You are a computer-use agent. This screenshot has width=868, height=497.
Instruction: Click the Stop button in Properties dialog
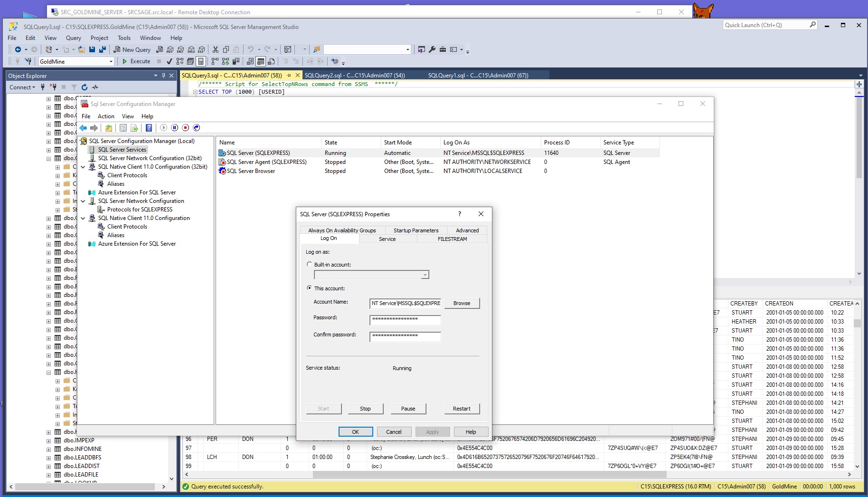pos(365,409)
